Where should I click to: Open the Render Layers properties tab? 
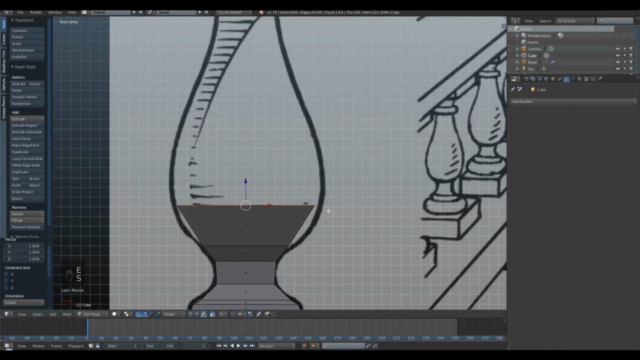[x=533, y=79]
